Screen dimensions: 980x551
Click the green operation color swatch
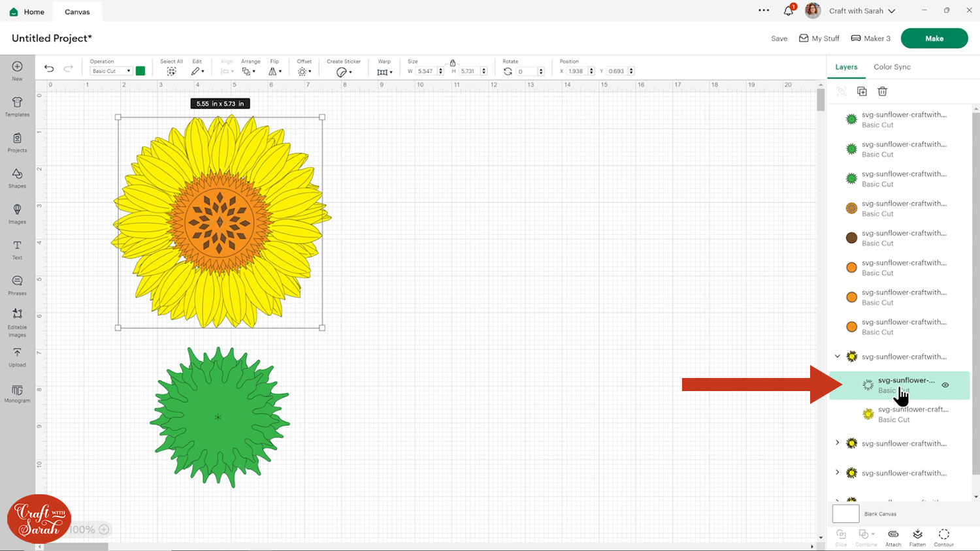point(140,71)
